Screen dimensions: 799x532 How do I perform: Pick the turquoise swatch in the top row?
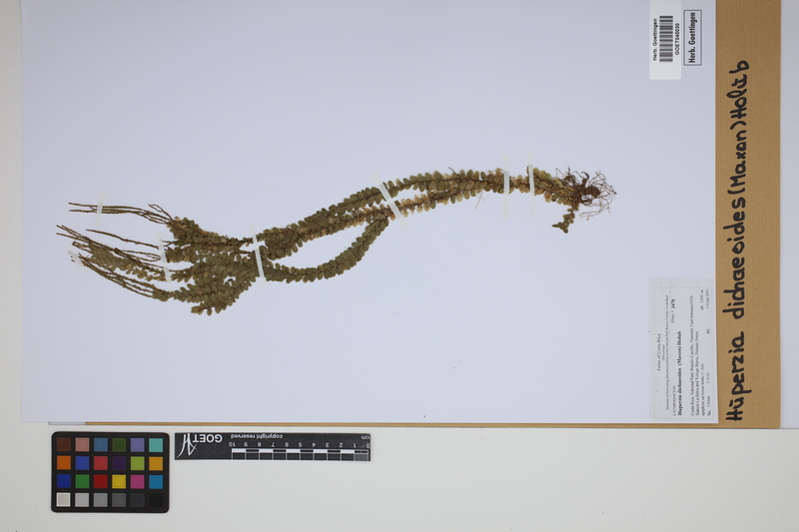tap(155, 445)
